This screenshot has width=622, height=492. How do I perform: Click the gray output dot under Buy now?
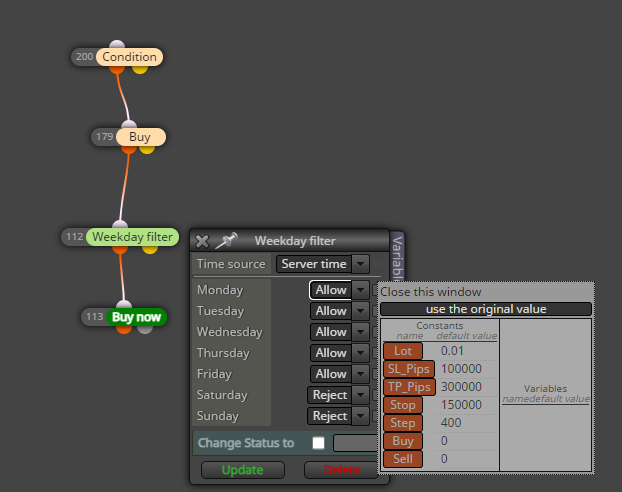pyautogui.click(x=145, y=329)
